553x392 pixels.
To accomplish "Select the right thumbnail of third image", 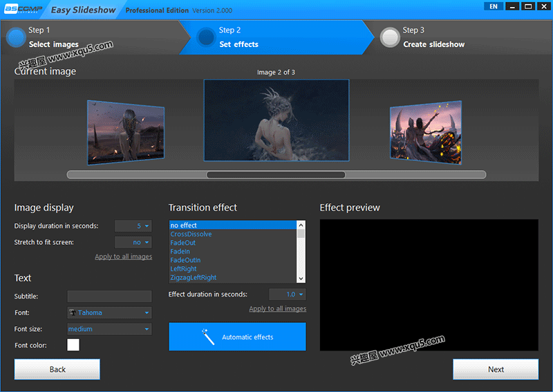I will 426,133.
